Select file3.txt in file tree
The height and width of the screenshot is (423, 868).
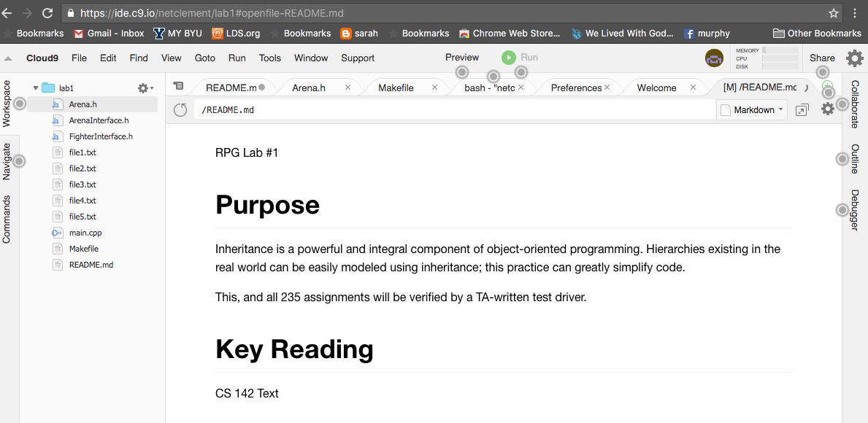click(83, 184)
